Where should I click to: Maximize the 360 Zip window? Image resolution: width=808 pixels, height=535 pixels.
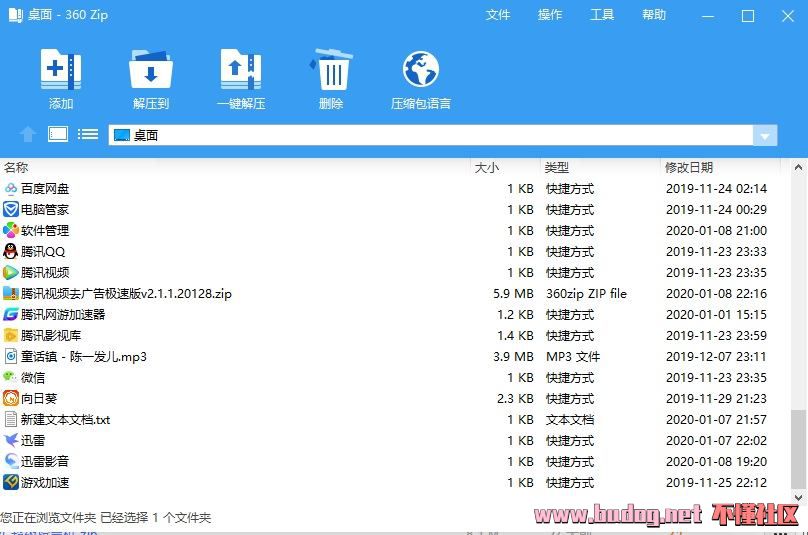748,16
